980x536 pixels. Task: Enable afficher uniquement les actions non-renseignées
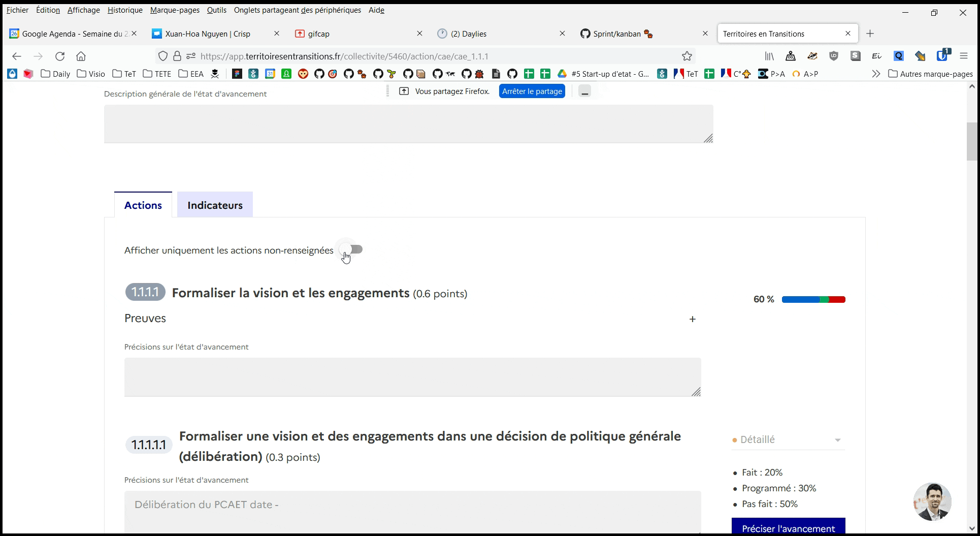[351, 249]
